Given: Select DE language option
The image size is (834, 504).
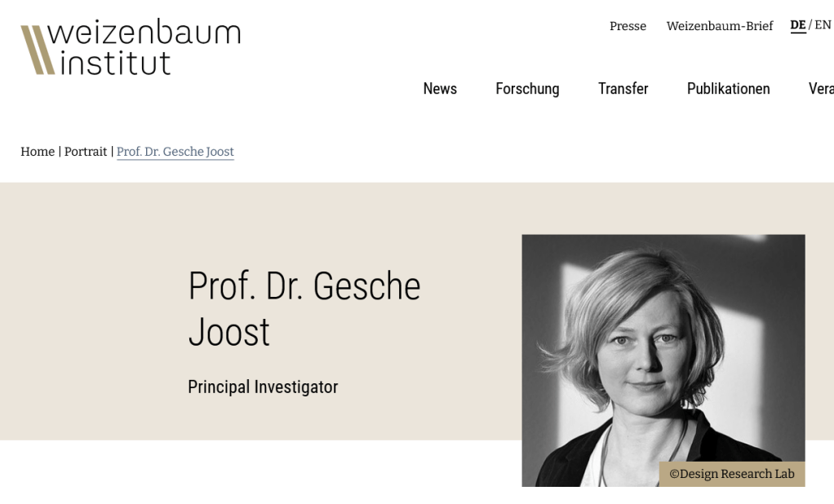Looking at the screenshot, I should pyautogui.click(x=797, y=25).
